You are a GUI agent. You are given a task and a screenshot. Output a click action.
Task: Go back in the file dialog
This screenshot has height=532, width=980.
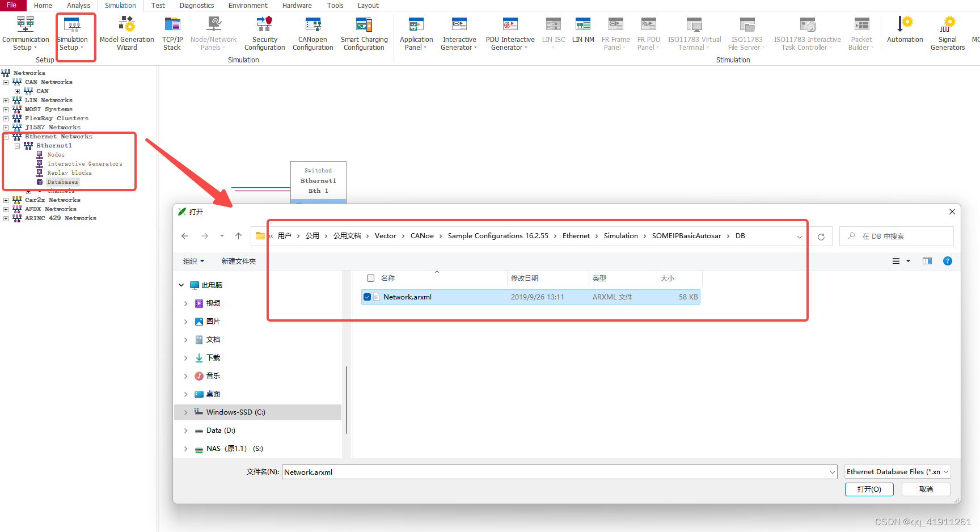pyautogui.click(x=185, y=236)
